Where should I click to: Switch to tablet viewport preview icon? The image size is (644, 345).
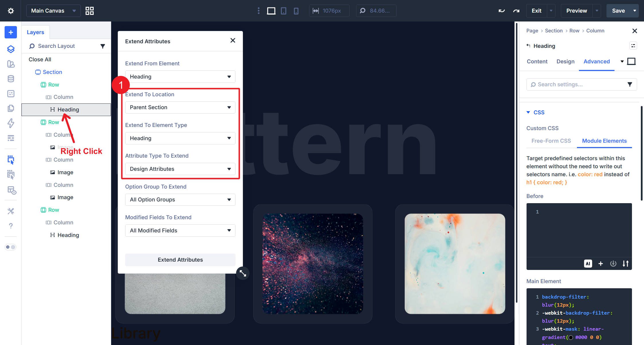(284, 11)
